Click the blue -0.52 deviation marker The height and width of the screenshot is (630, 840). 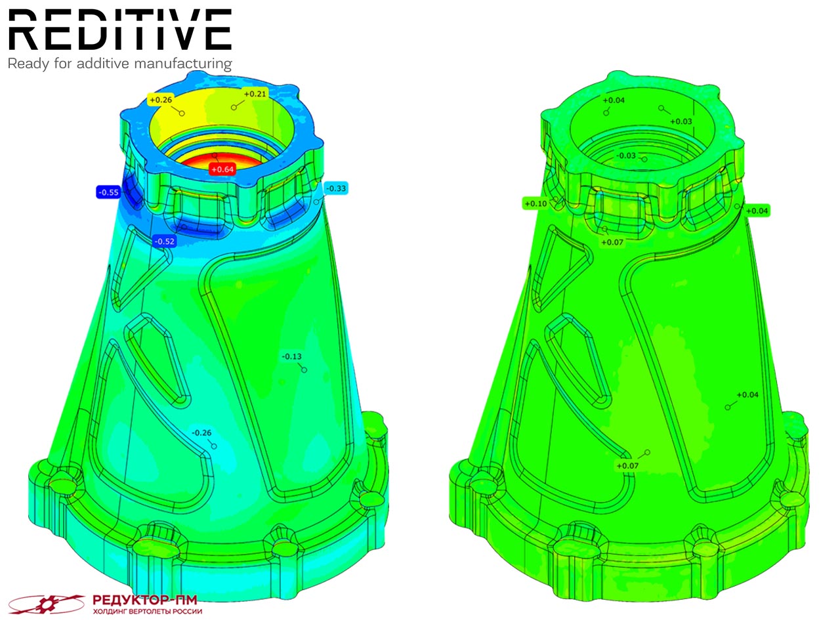coord(164,241)
